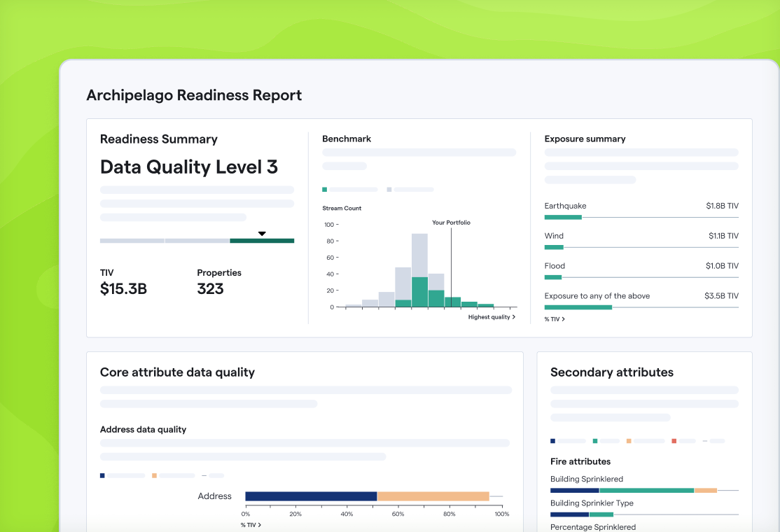Select the teal legend square in Benchmark
The width and height of the screenshot is (780, 532).
(x=325, y=190)
